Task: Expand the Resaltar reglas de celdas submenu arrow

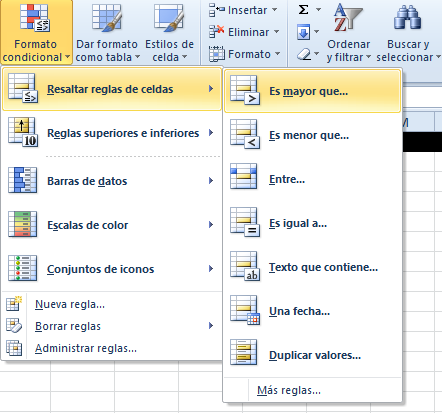Action: [211, 89]
